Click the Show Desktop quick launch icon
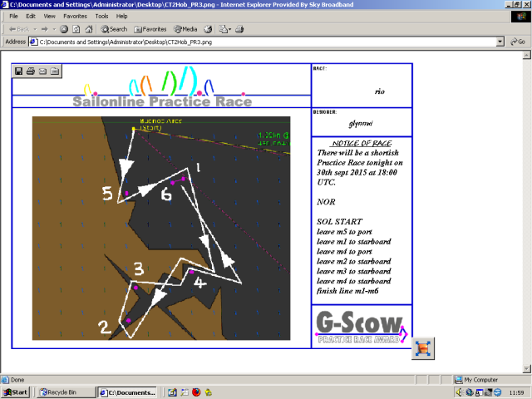532x399 pixels. 172,392
